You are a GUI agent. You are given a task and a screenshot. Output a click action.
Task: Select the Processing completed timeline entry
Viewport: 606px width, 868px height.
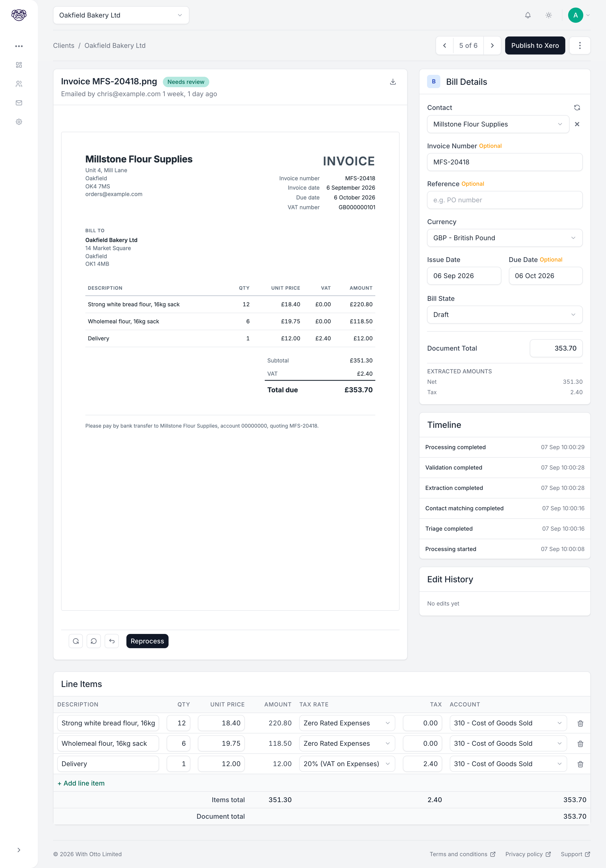point(505,447)
